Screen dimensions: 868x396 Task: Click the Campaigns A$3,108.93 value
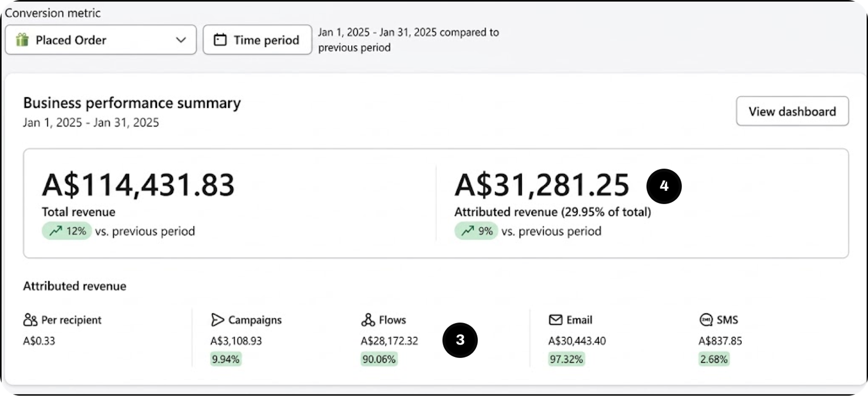[x=236, y=341]
